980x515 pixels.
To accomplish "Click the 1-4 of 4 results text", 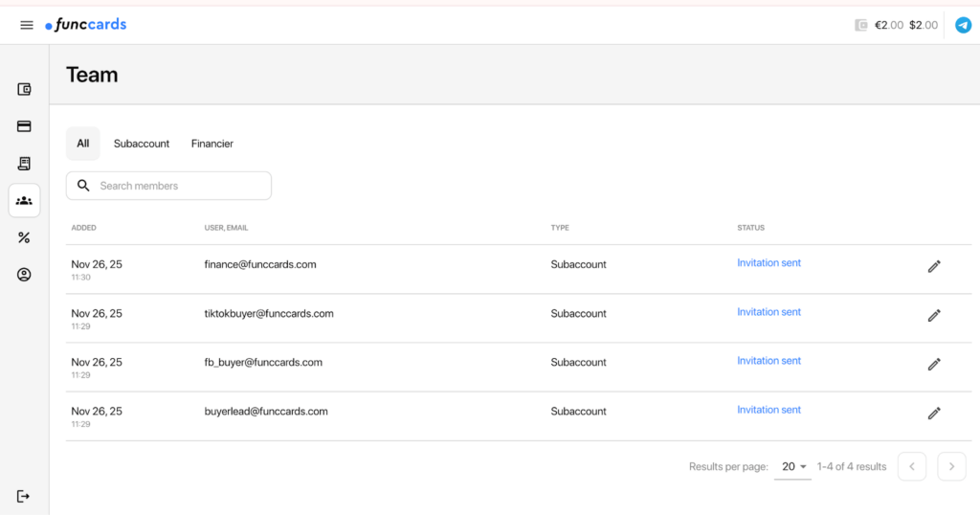I will tap(851, 467).
